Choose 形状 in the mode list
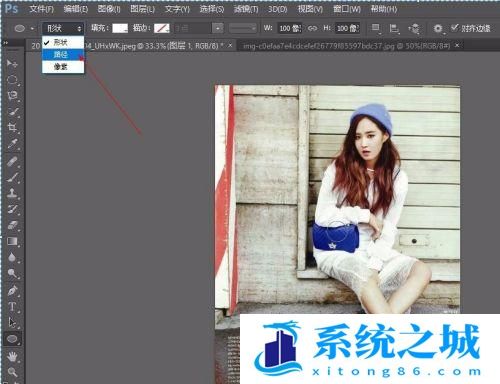 pos(63,42)
